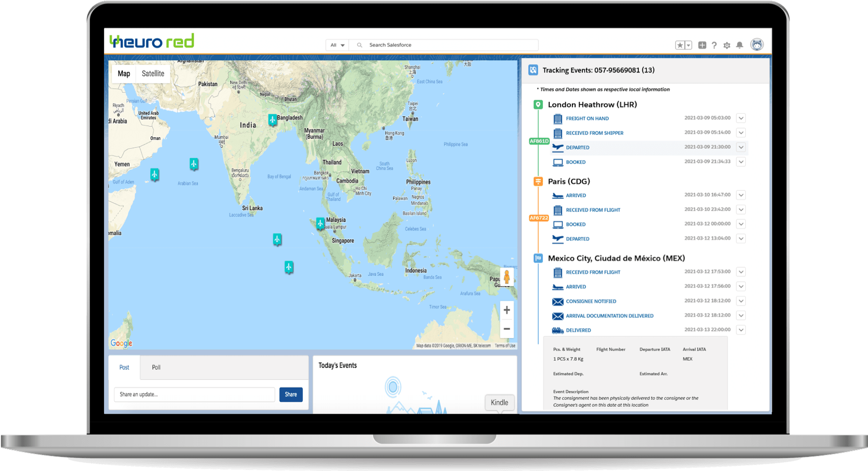Image resolution: width=868 pixels, height=471 pixels.
Task: Switch the map to Satellite view
Action: pos(153,74)
